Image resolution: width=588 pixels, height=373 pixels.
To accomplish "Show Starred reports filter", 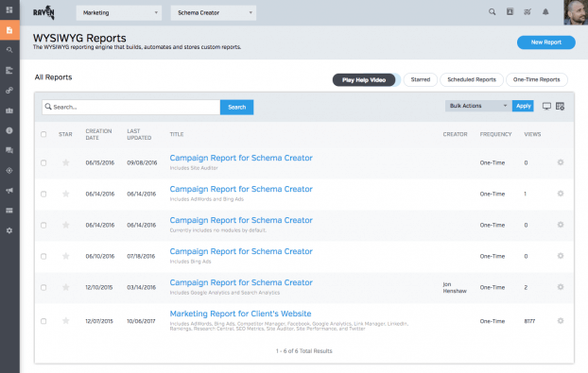I will (x=421, y=79).
